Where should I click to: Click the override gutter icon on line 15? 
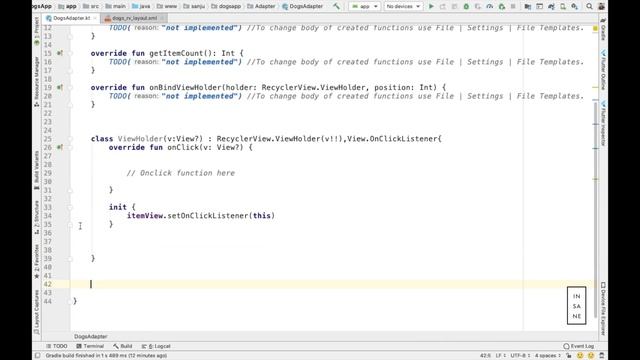(x=60, y=53)
